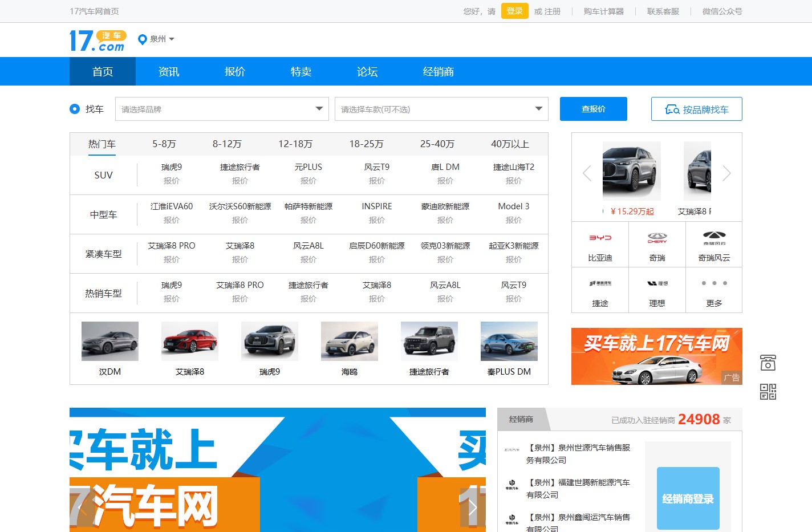The image size is (812, 532).
Task: Select the 40万以上 price tab
Action: tap(510, 144)
